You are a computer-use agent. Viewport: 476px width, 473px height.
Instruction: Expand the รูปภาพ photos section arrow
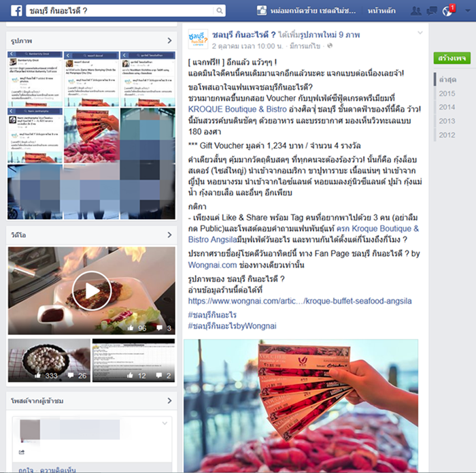point(169,41)
